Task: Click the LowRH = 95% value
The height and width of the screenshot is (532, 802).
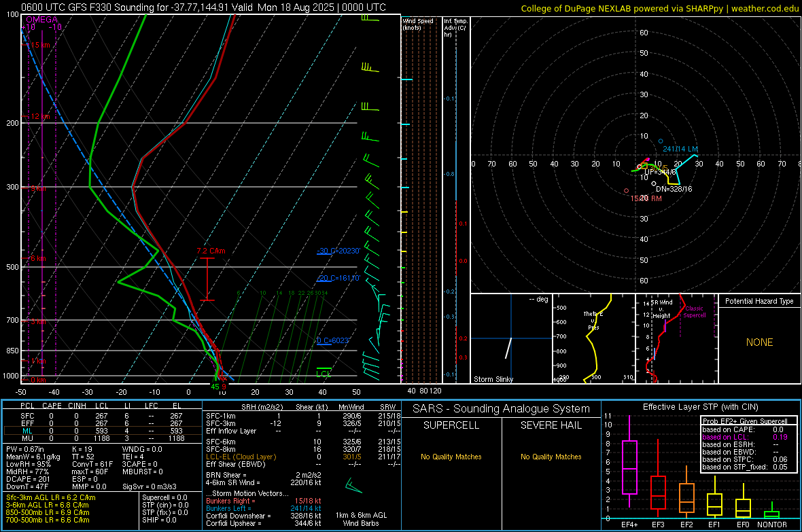Action: 28,464
